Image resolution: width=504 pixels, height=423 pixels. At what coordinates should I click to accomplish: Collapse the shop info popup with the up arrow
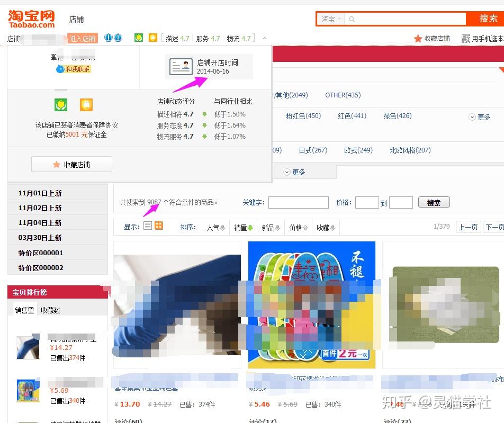pyautogui.click(x=265, y=38)
